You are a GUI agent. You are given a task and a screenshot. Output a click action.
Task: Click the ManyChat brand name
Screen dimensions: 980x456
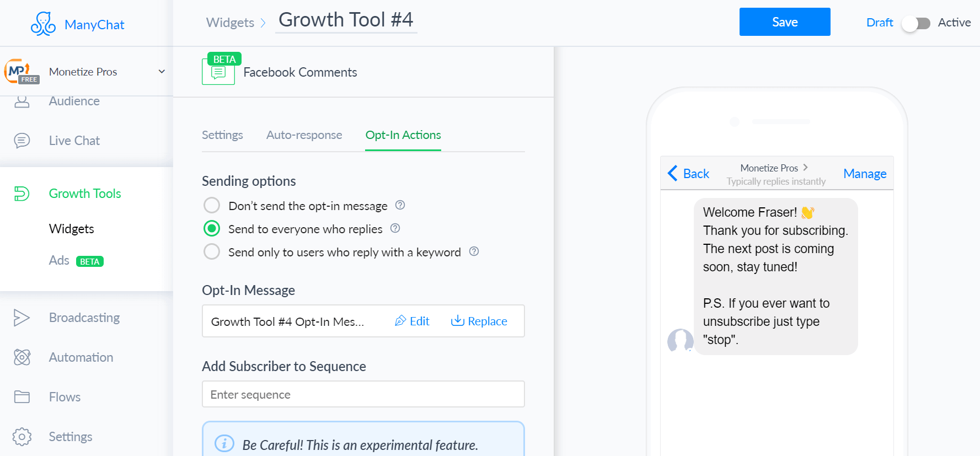tap(94, 25)
